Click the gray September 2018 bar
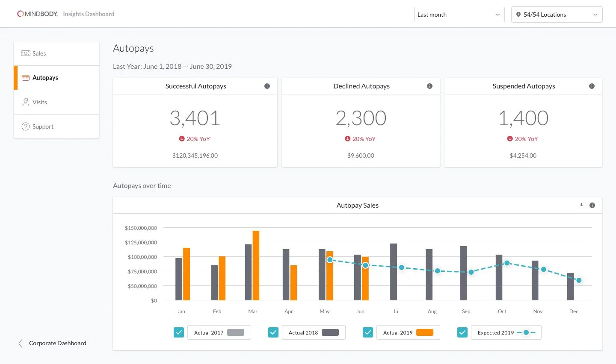The width and height of the screenshot is (616, 364). 463,273
